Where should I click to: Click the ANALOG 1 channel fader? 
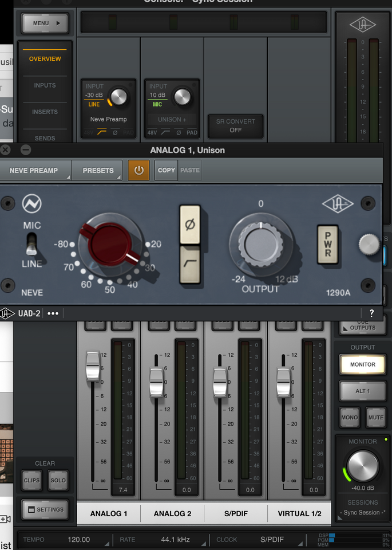pyautogui.click(x=93, y=367)
